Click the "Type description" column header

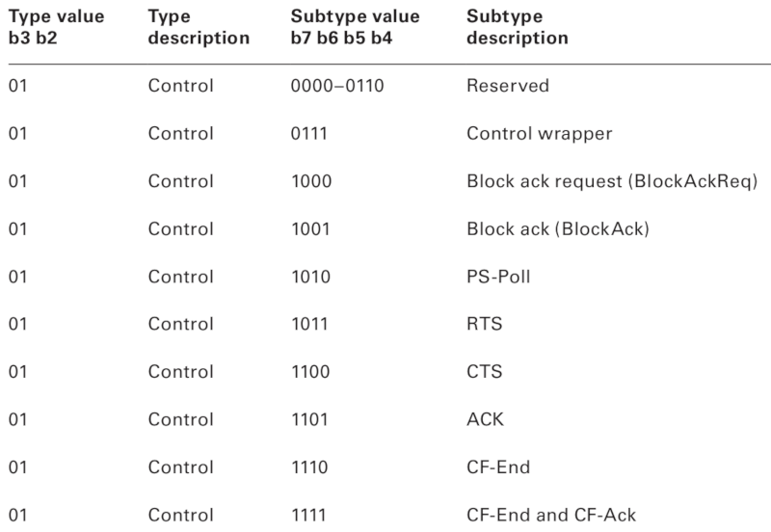[199, 30]
